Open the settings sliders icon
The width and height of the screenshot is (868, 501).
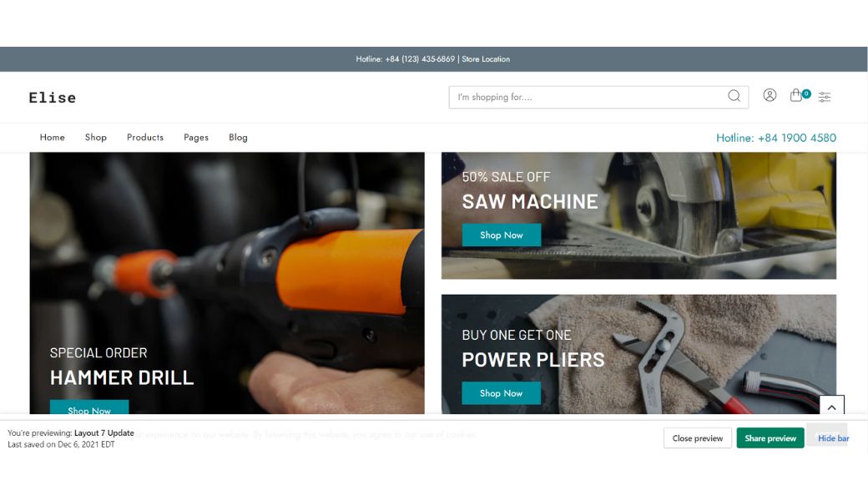coord(825,97)
